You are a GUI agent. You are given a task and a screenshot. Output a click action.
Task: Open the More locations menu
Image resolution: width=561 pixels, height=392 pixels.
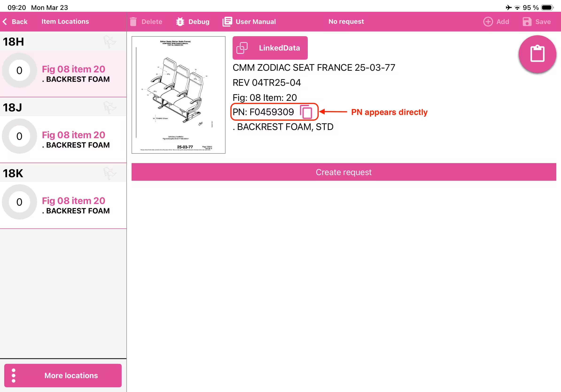pyautogui.click(x=63, y=375)
